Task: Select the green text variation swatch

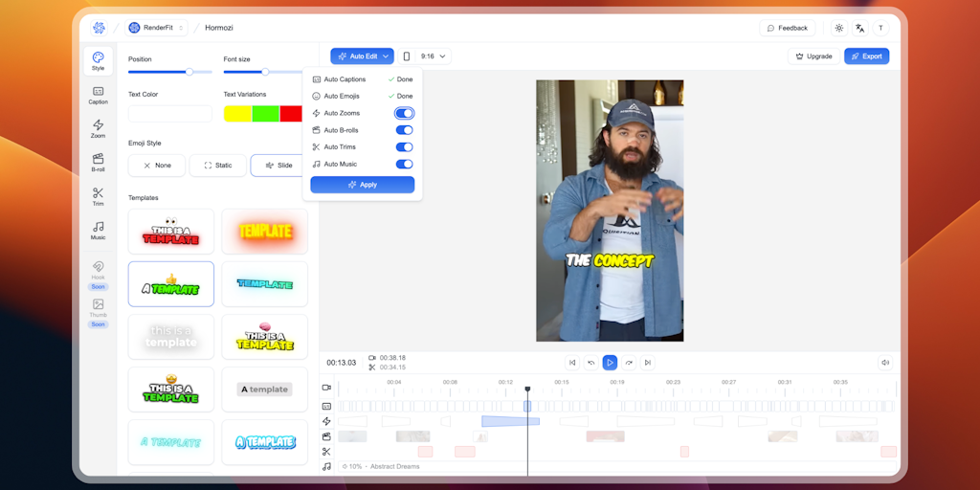Action: click(266, 114)
